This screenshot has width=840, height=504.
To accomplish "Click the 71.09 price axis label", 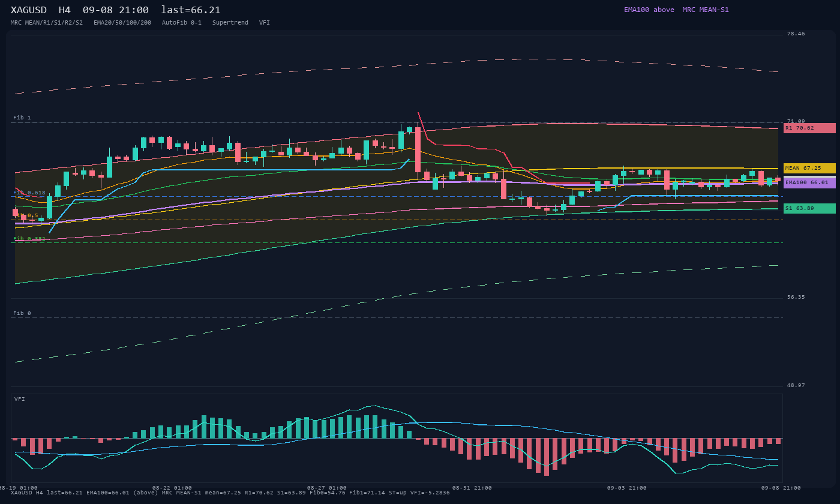I will 796,121.
